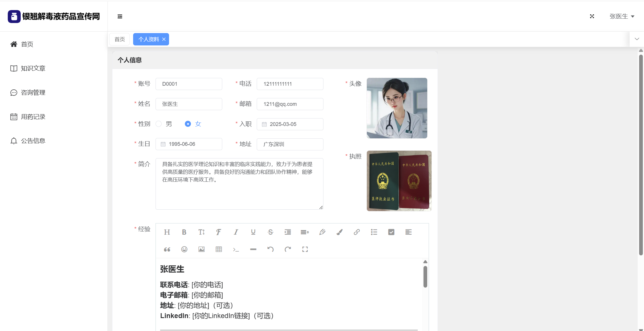This screenshot has height=331, width=644.
Task: Open 咨询管理 in the sidebar
Action: pos(33,93)
